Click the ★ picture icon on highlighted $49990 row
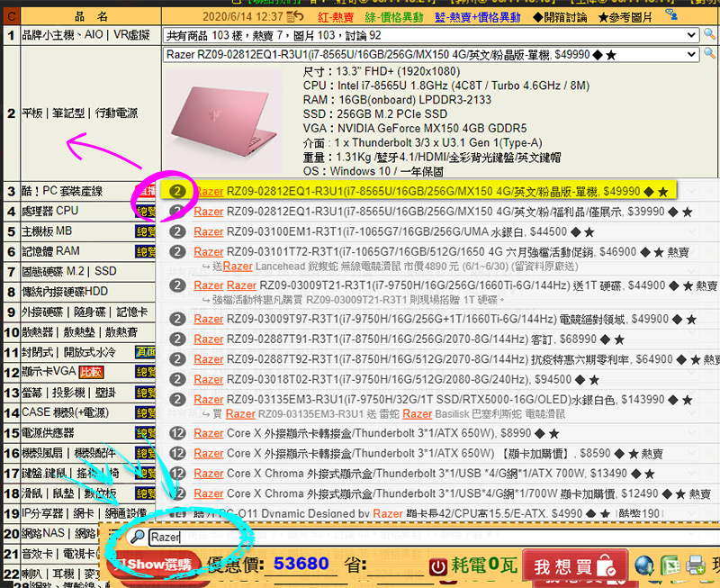Viewport: 720px width, 588px height. pyautogui.click(x=662, y=192)
